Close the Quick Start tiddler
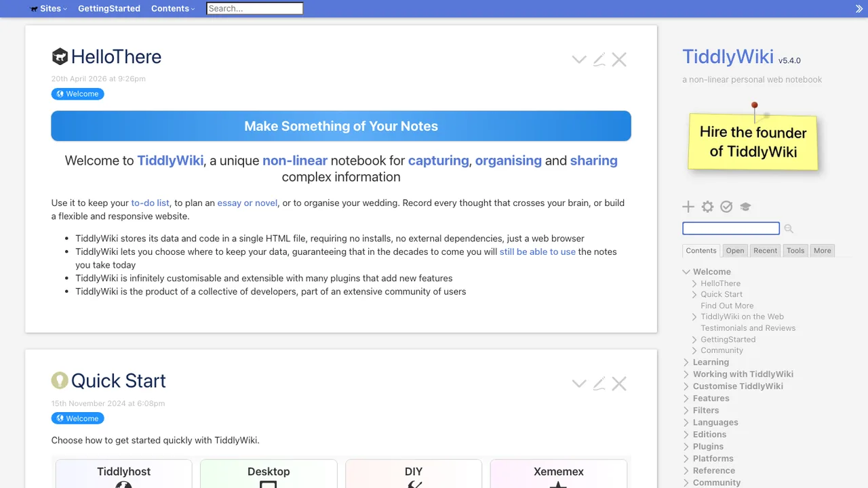The height and width of the screenshot is (488, 868). tap(619, 384)
